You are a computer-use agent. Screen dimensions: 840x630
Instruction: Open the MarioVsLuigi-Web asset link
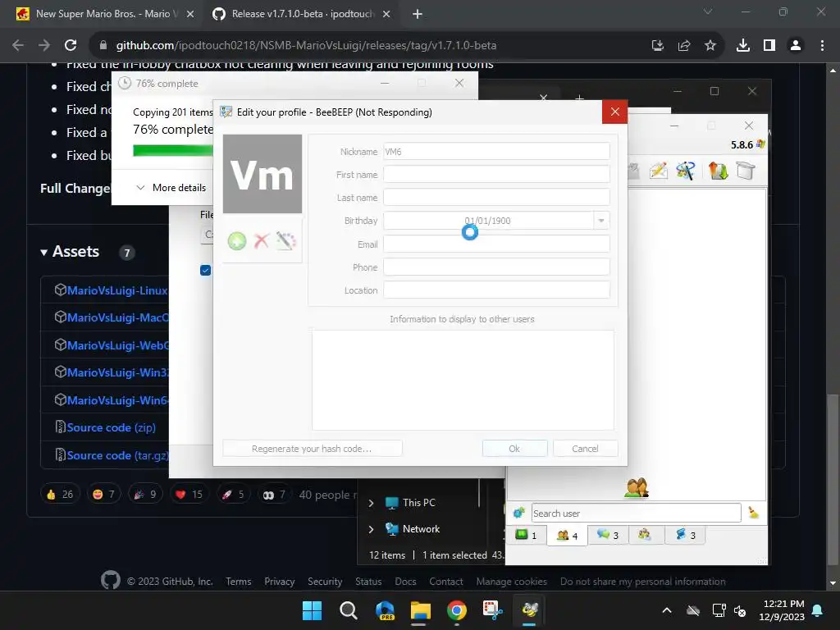(x=118, y=345)
